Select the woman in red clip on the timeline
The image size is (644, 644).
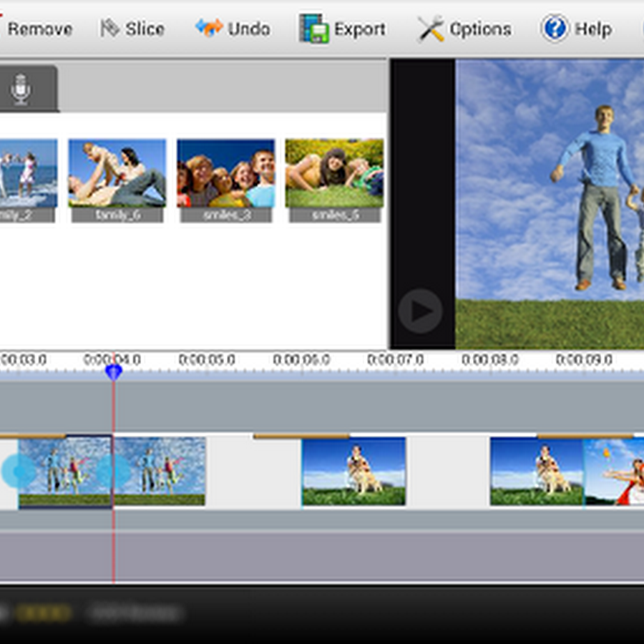coord(614,472)
